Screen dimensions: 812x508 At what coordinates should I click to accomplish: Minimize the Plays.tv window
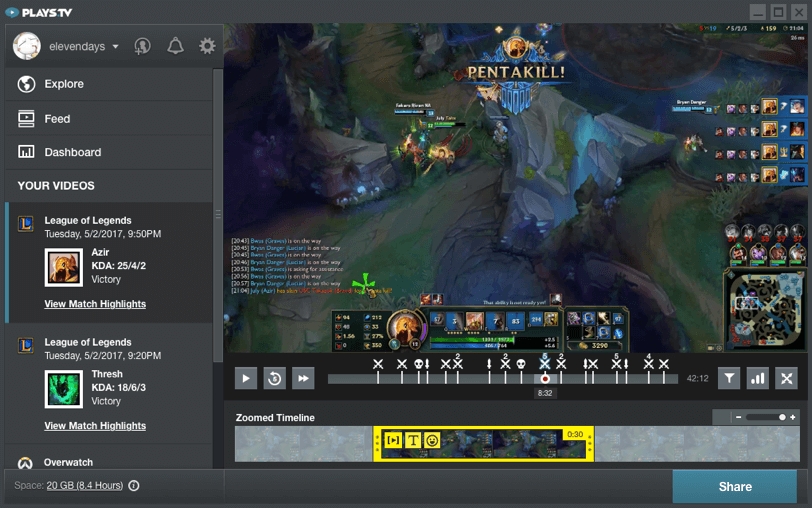click(758, 12)
